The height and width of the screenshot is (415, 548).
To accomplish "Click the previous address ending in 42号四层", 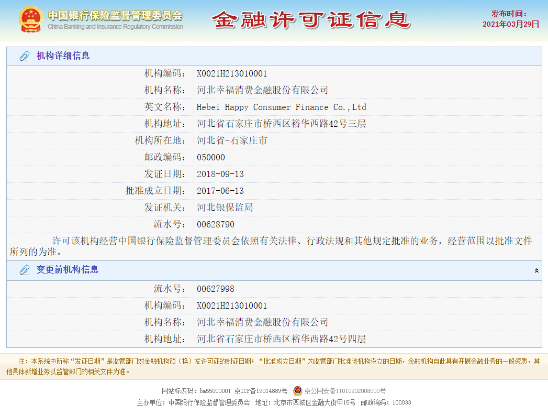I will pos(281,339).
